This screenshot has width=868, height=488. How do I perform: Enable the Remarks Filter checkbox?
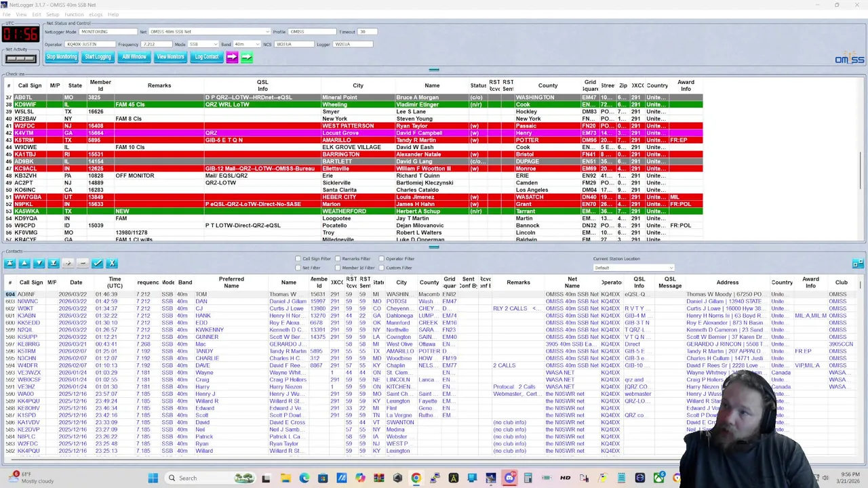pyautogui.click(x=338, y=258)
